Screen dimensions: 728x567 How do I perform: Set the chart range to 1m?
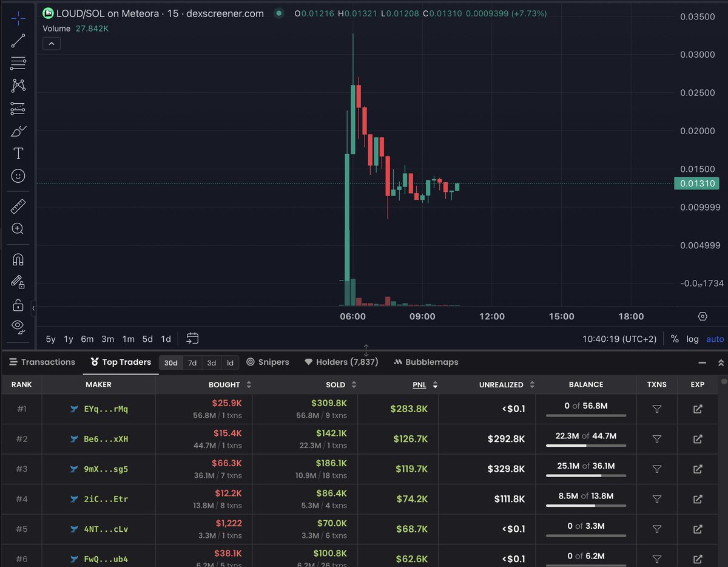click(x=128, y=339)
